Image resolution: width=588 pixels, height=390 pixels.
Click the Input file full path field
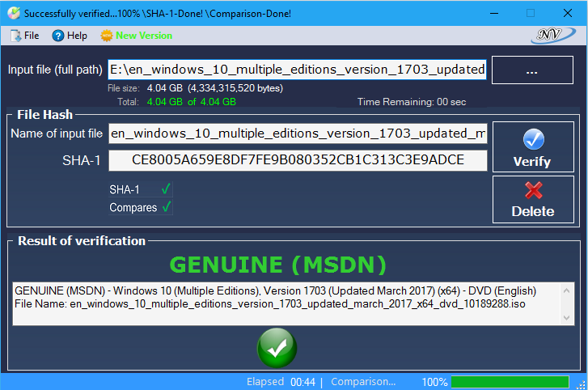[x=298, y=70]
